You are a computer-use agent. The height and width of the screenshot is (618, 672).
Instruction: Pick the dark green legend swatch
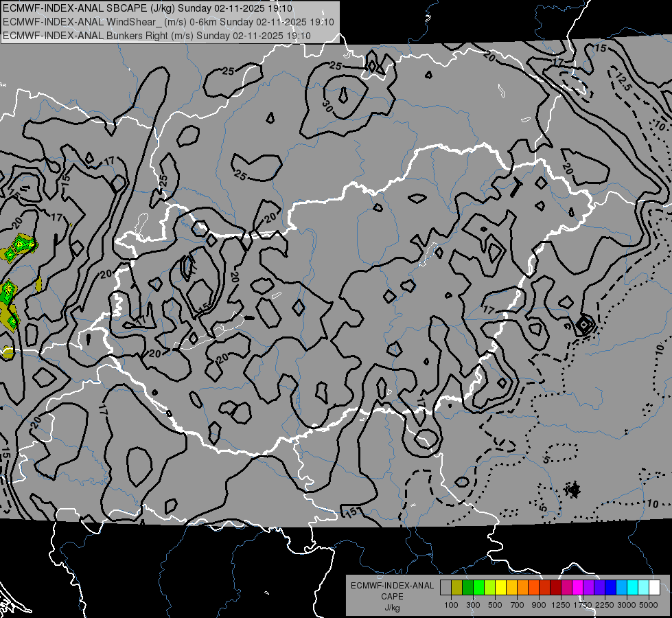coord(467,587)
